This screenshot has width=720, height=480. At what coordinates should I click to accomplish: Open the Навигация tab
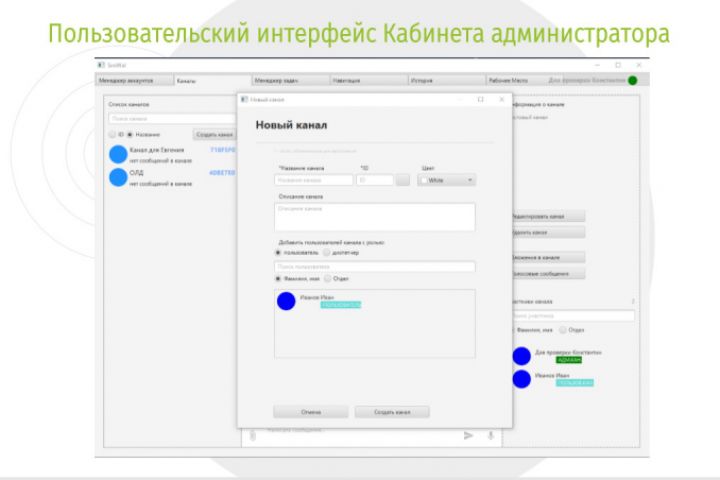369,80
